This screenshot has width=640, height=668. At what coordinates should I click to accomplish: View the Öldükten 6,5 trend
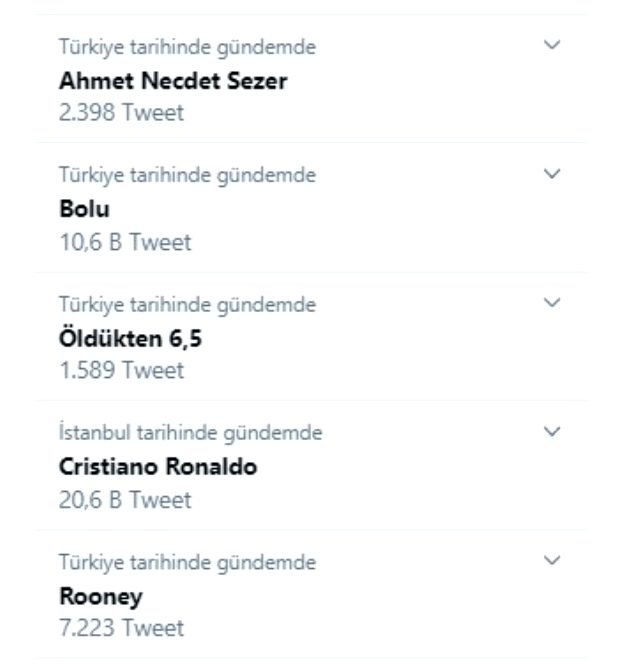(x=130, y=339)
